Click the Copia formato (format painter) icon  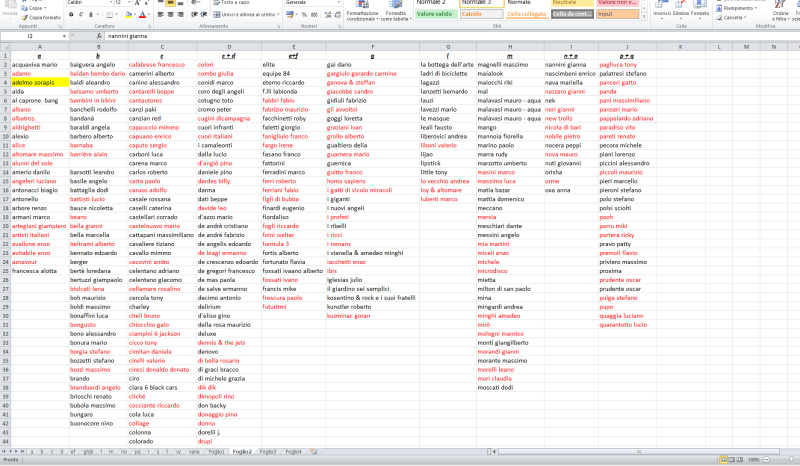(24, 17)
